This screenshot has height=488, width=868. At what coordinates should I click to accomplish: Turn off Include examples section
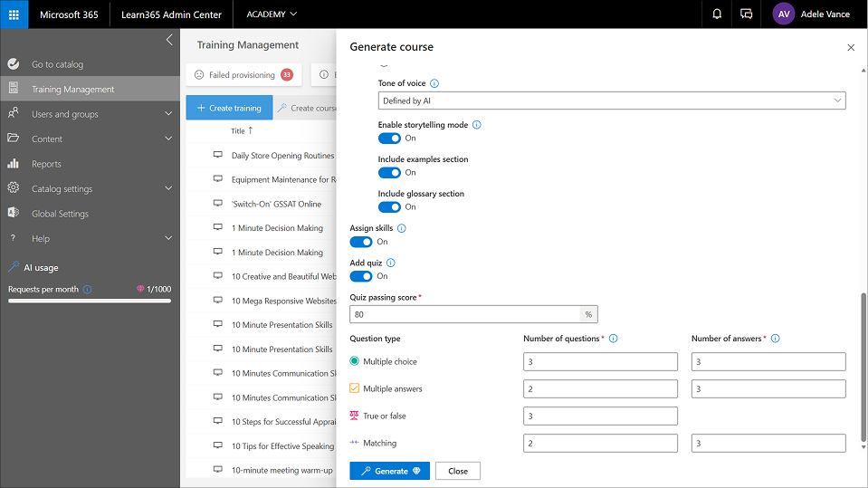click(x=389, y=173)
